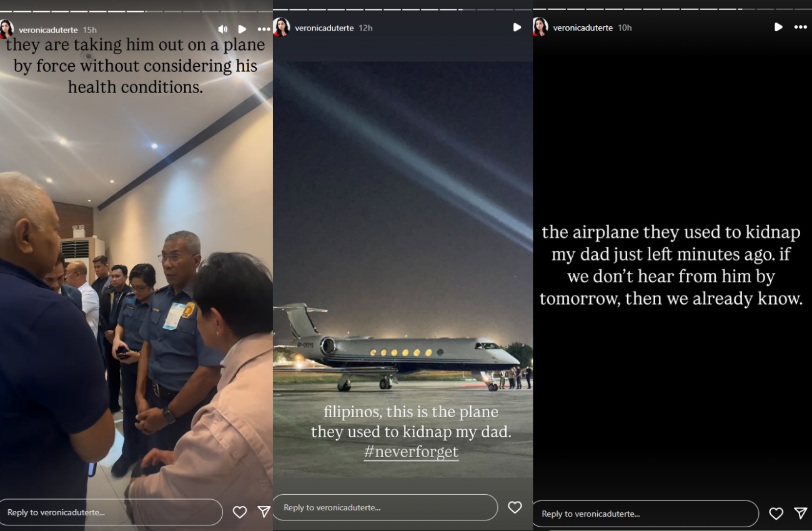
Task: Play the 12h story
Action: click(x=517, y=27)
